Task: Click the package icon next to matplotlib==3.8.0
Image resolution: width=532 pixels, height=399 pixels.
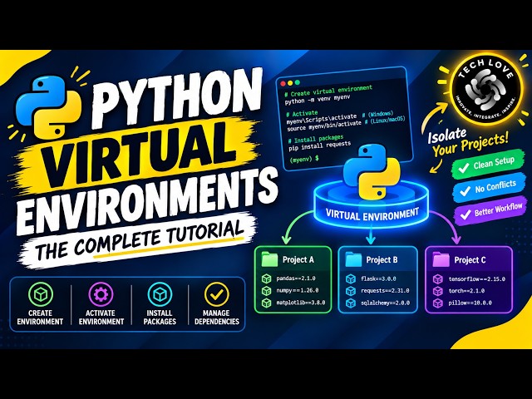Action: [266, 303]
